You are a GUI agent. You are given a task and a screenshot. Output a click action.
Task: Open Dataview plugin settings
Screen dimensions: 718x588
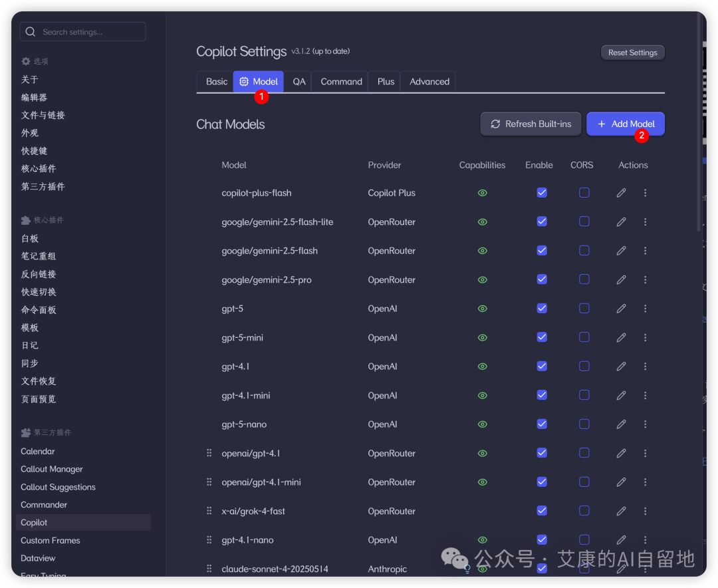[38, 558]
